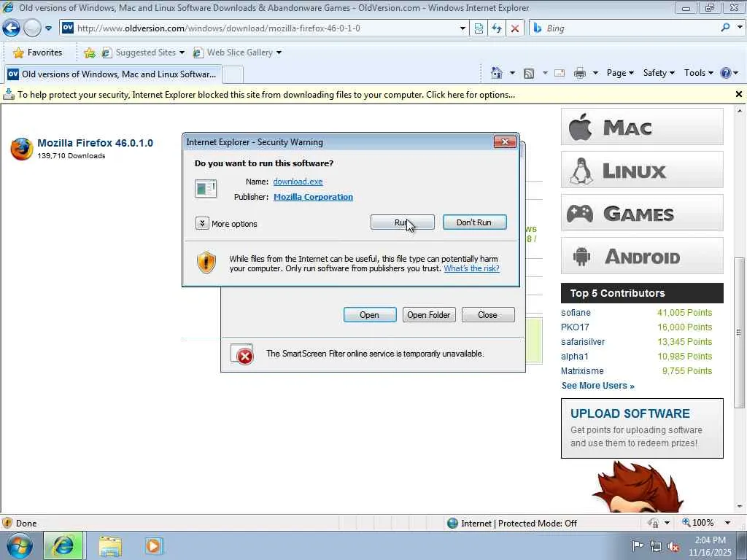
Task: Open the Page menu
Action: (620, 73)
